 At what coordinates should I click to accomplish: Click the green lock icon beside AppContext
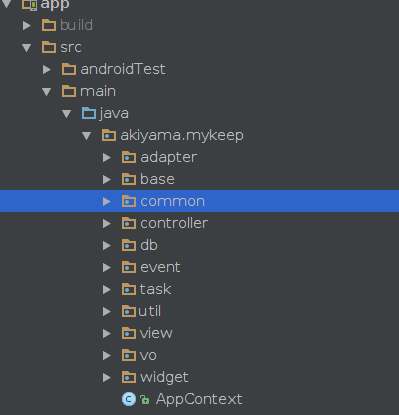[x=145, y=399]
